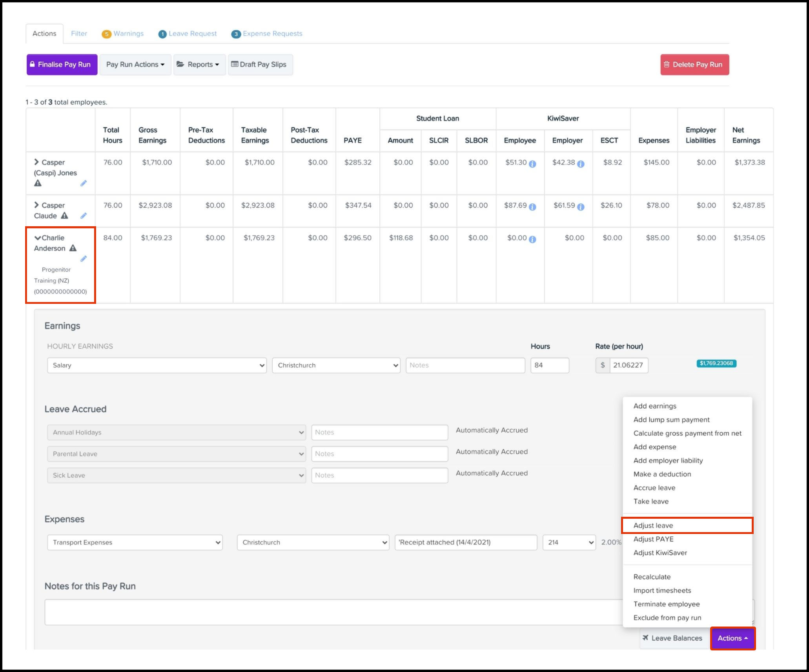This screenshot has width=809, height=672.
Task: Open the Pay Run Actions dropdown
Action: 135,64
